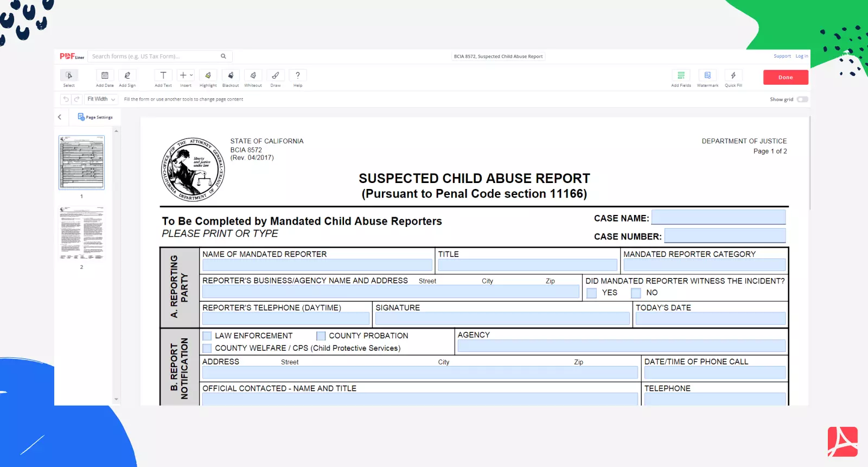Click the Today's Date field
The height and width of the screenshot is (467, 868).
point(711,319)
